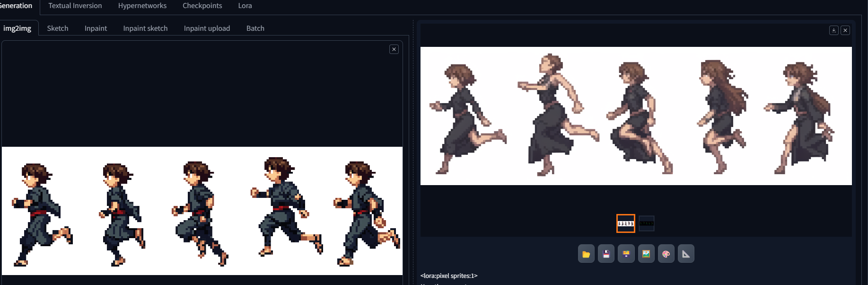This screenshot has height=285, width=868.
Task: Select the second dark gallery thumbnail
Action: (x=647, y=223)
